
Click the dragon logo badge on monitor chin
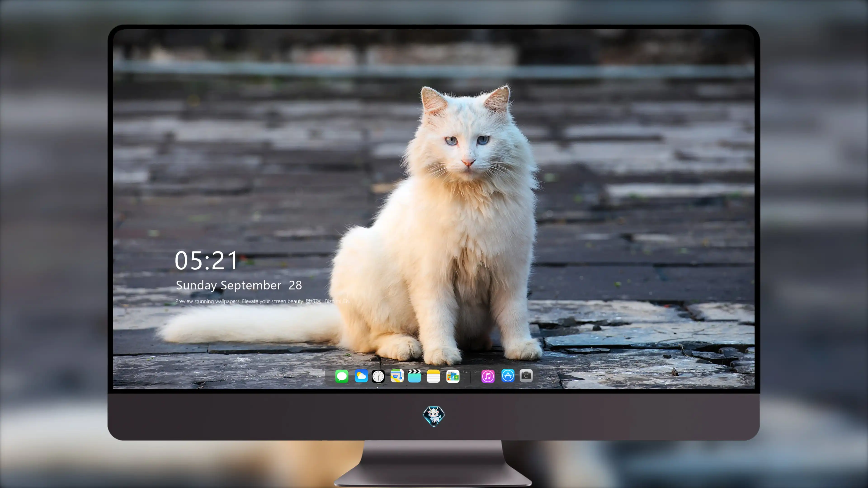click(434, 416)
